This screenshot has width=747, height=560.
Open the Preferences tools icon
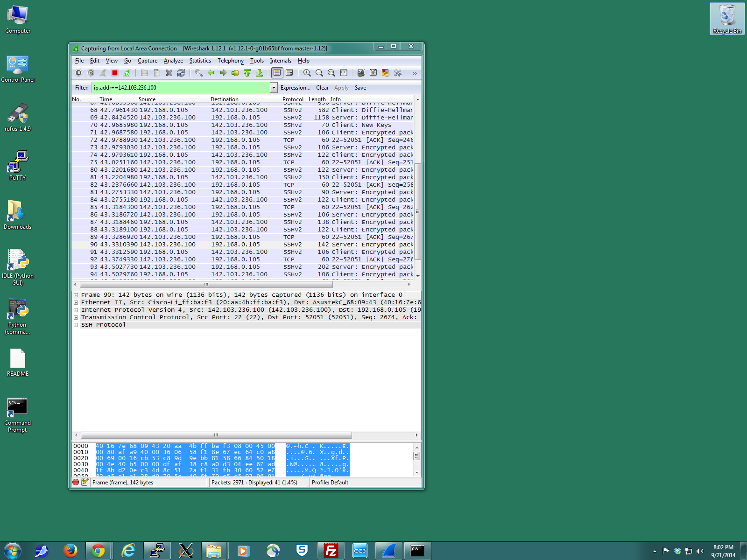(x=398, y=73)
